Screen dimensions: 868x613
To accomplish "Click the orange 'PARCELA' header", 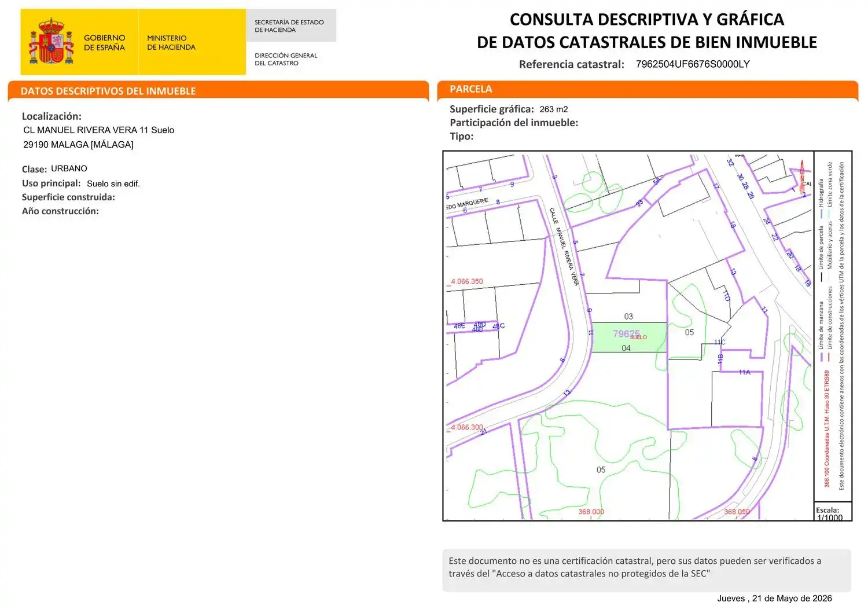I will [471, 89].
